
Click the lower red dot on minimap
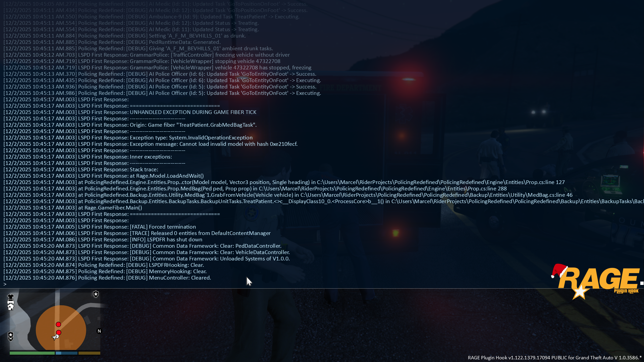tap(59, 332)
